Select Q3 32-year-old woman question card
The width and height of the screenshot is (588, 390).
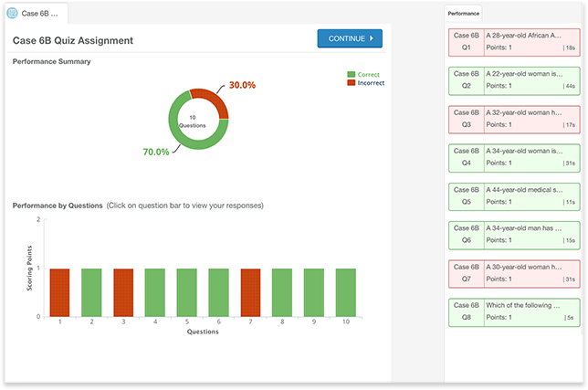click(514, 119)
